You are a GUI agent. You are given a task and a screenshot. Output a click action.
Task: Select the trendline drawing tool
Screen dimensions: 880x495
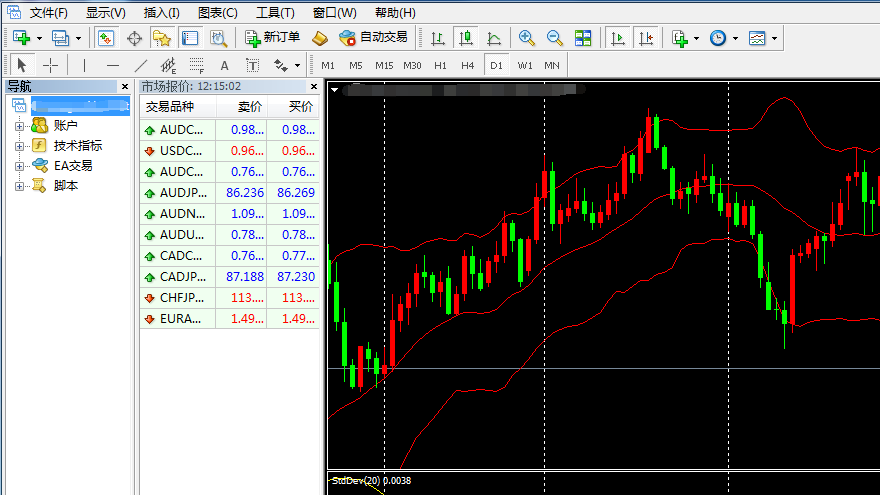click(x=140, y=65)
